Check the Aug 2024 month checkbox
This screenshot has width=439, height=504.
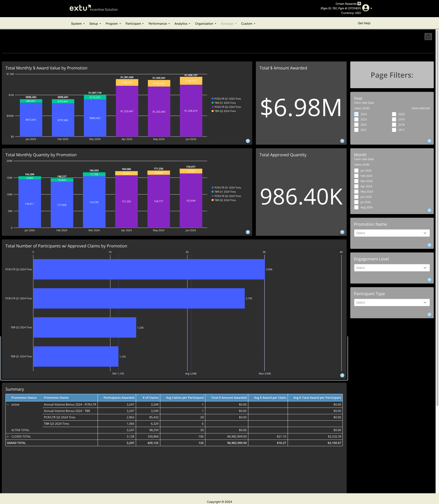(356, 207)
